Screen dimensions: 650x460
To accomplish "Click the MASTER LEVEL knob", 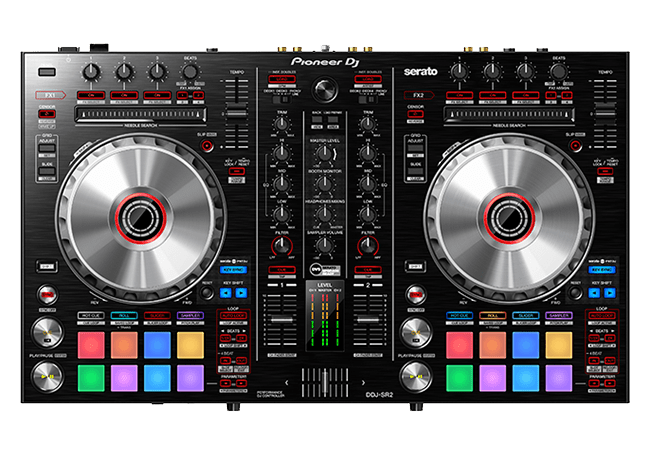I will (x=325, y=154).
